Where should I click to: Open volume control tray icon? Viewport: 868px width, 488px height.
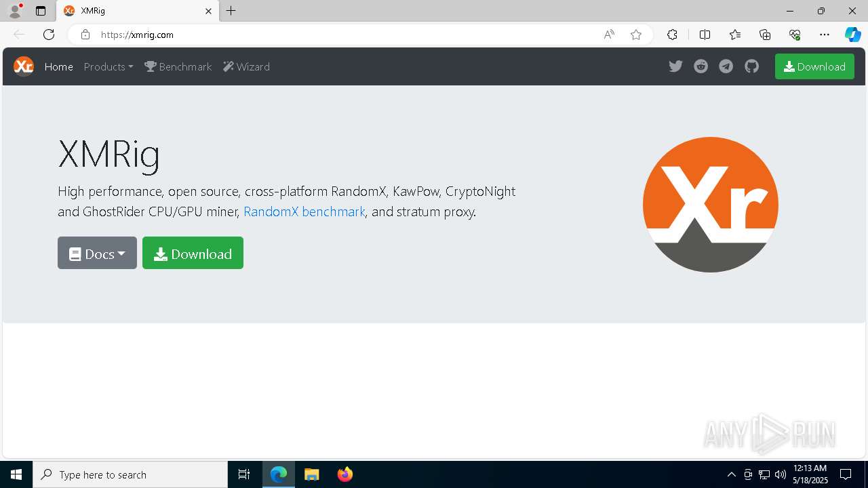click(781, 474)
